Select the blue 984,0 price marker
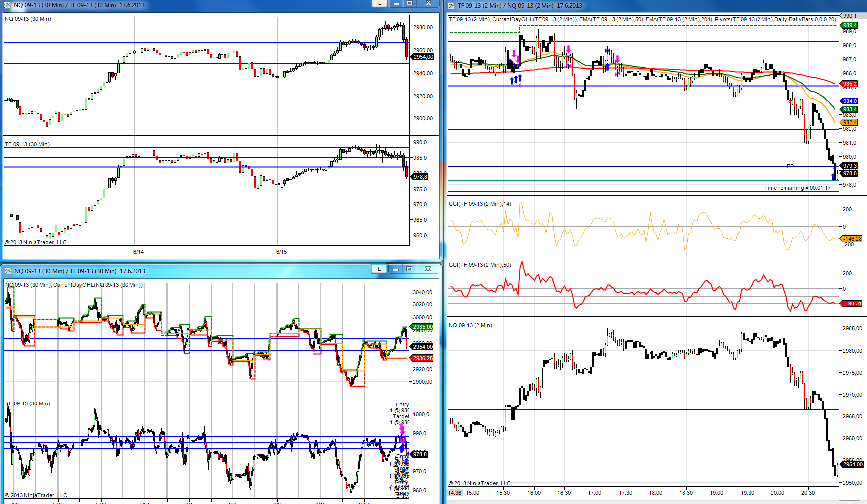Screen dimensions: 867x504 849,101
